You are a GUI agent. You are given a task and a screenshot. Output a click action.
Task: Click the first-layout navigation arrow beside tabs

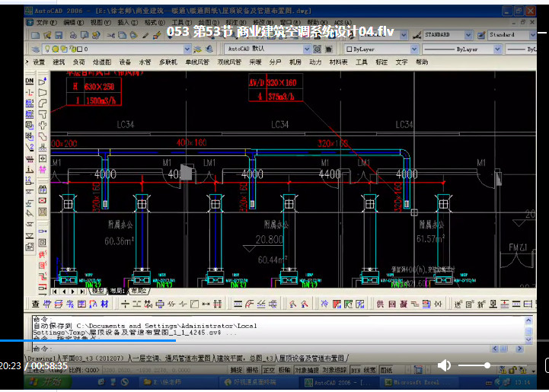(55, 291)
